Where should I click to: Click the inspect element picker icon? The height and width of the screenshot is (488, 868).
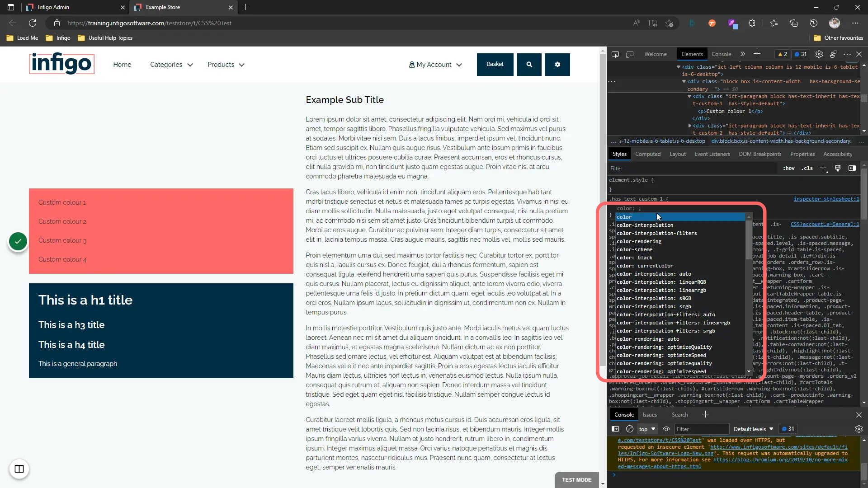tap(615, 54)
